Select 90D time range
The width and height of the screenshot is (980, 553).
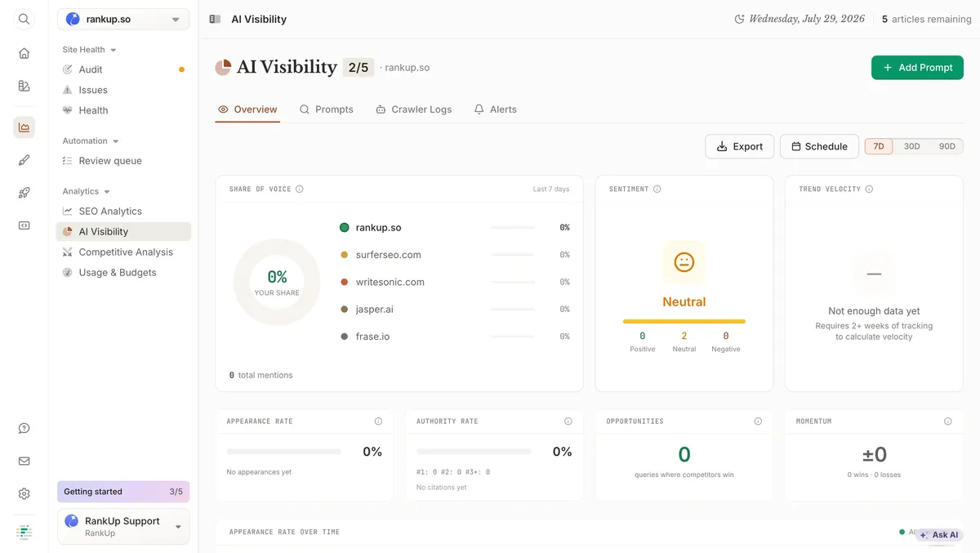click(x=947, y=146)
